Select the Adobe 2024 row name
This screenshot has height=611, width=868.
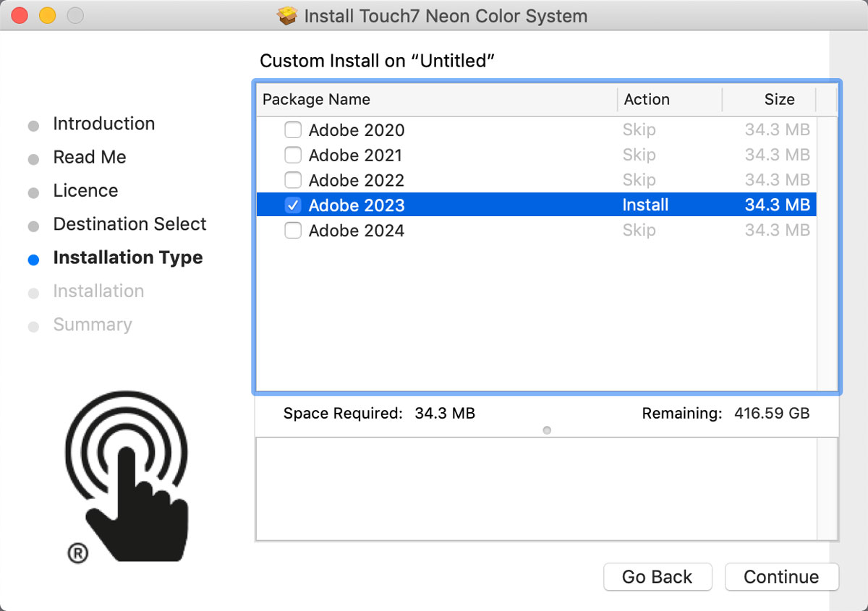[x=357, y=231]
